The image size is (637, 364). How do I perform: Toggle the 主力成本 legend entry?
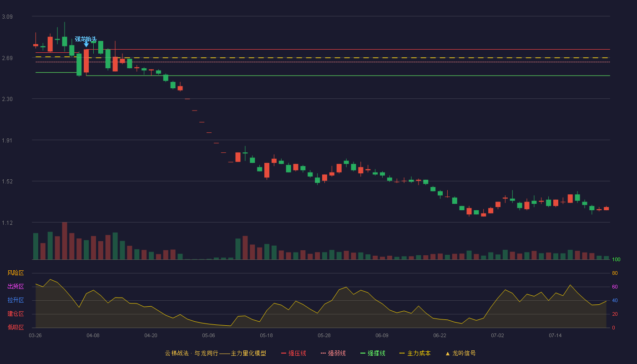pyautogui.click(x=419, y=353)
